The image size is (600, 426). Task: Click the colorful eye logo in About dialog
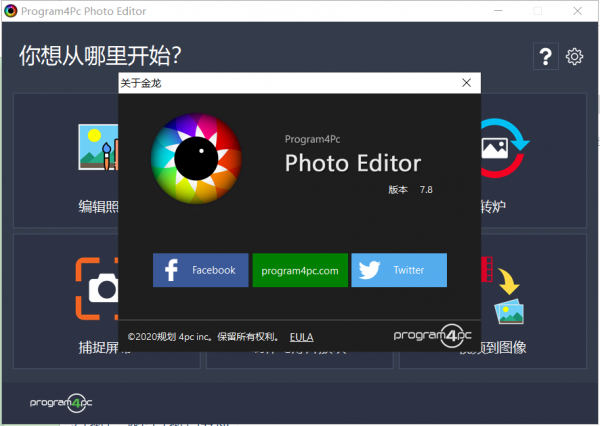196,158
